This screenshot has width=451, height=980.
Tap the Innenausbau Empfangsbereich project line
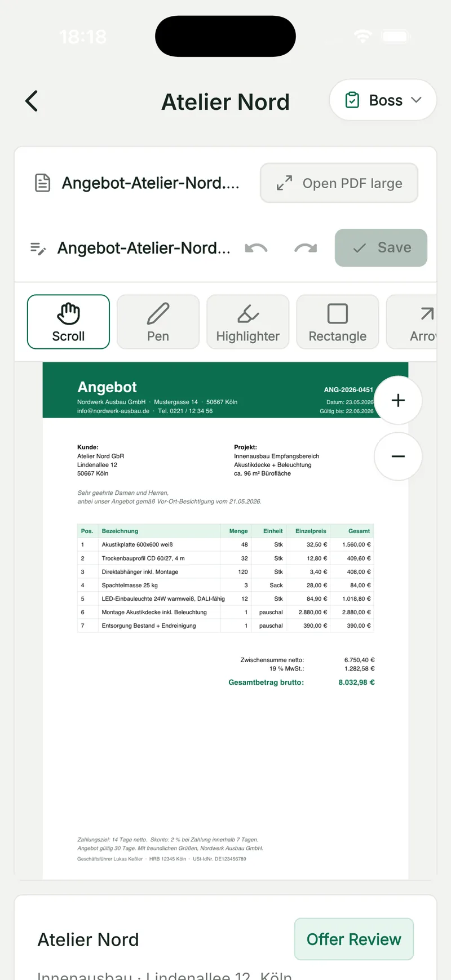[x=276, y=456]
